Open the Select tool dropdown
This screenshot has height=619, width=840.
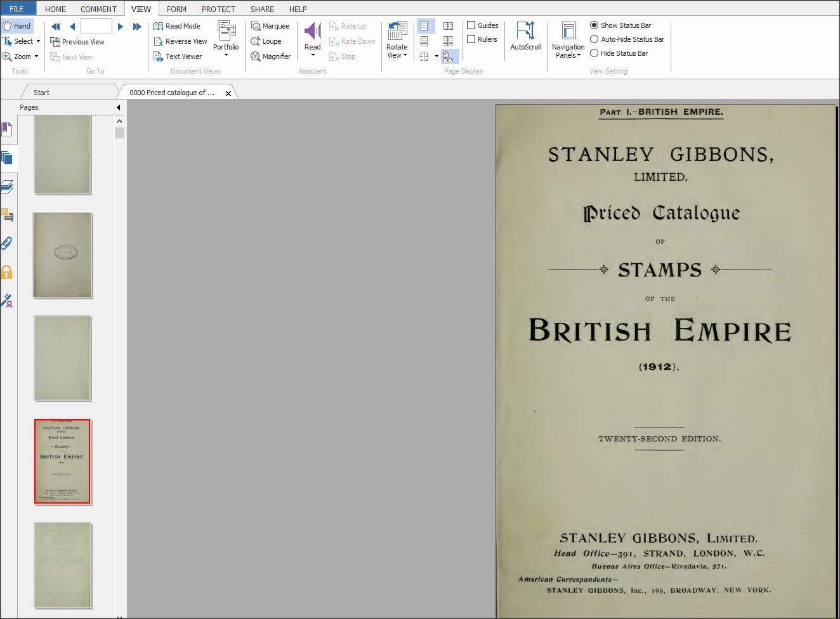point(38,41)
